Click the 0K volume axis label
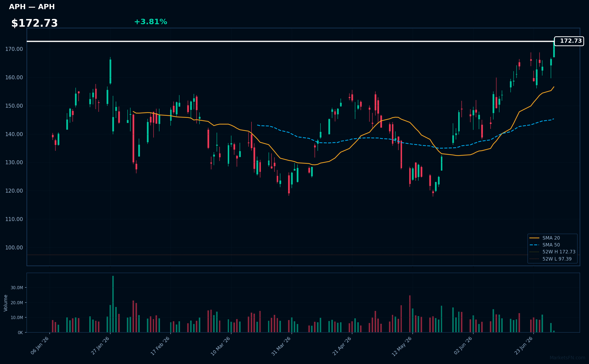The image size is (589, 364). pos(20,333)
